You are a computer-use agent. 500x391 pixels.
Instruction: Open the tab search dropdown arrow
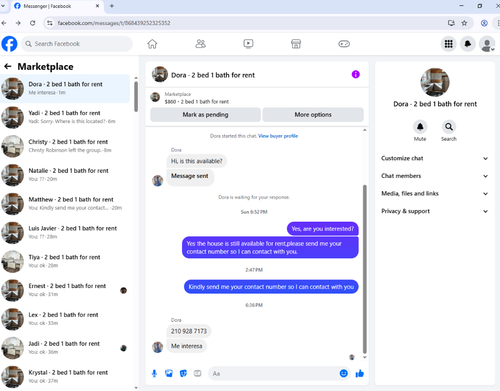[3, 6]
